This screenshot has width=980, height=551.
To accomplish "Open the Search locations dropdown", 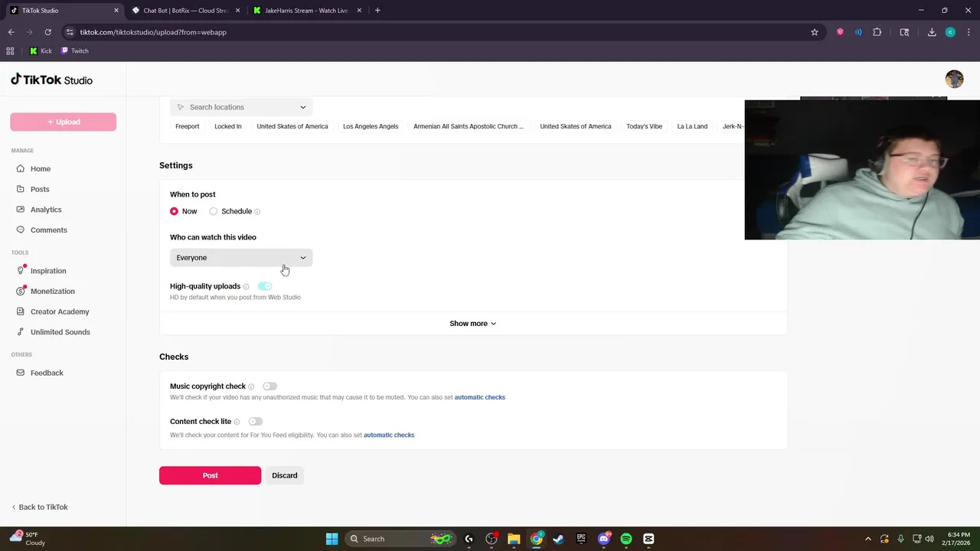I will (x=241, y=107).
